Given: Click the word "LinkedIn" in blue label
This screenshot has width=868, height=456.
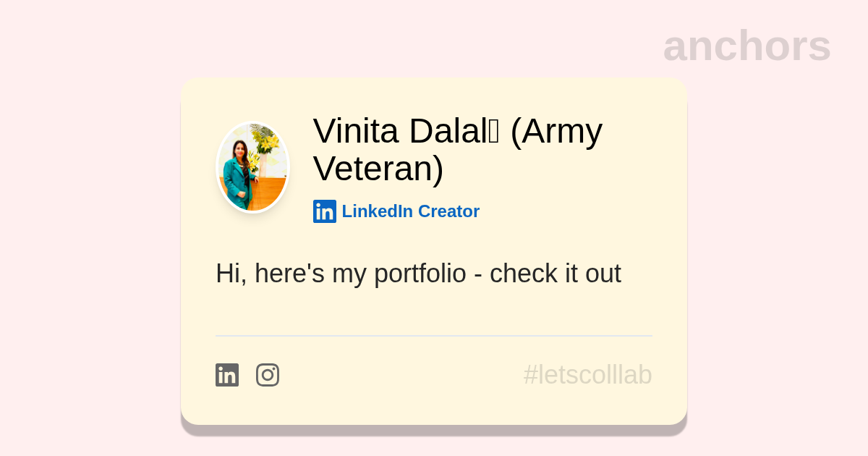Looking at the screenshot, I should pos(377,211).
